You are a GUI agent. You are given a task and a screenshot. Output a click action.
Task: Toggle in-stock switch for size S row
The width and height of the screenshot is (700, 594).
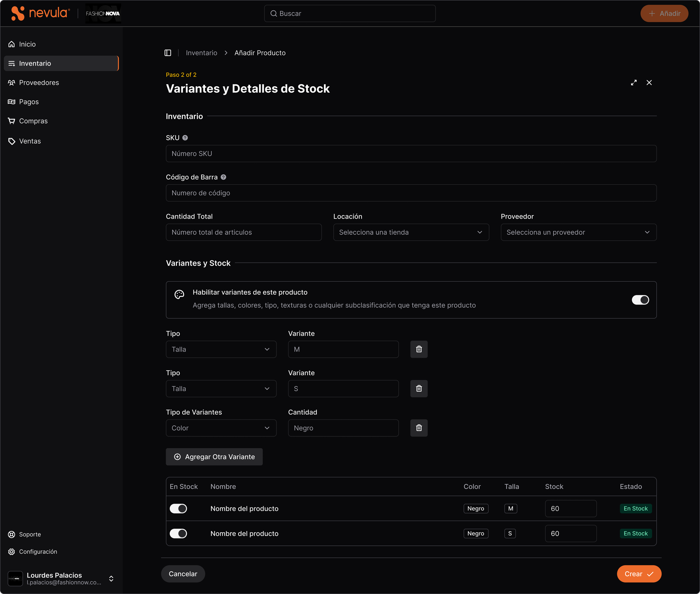[178, 533]
